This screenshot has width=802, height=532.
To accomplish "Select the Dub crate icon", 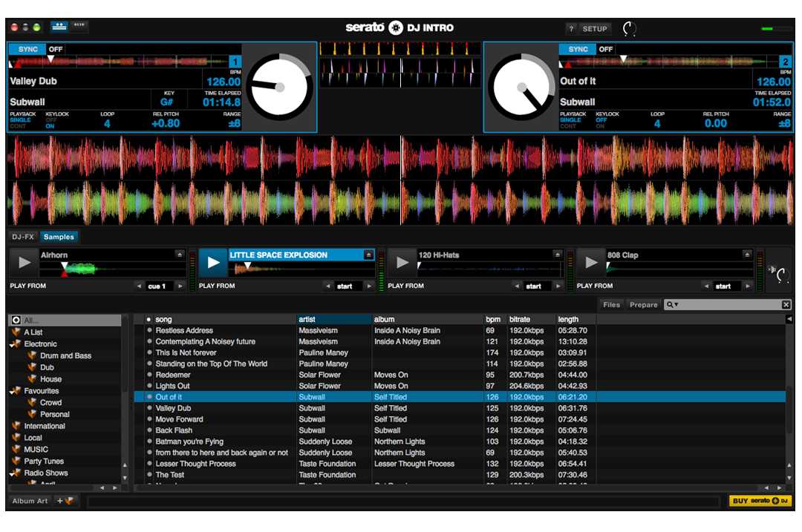I will (x=32, y=367).
